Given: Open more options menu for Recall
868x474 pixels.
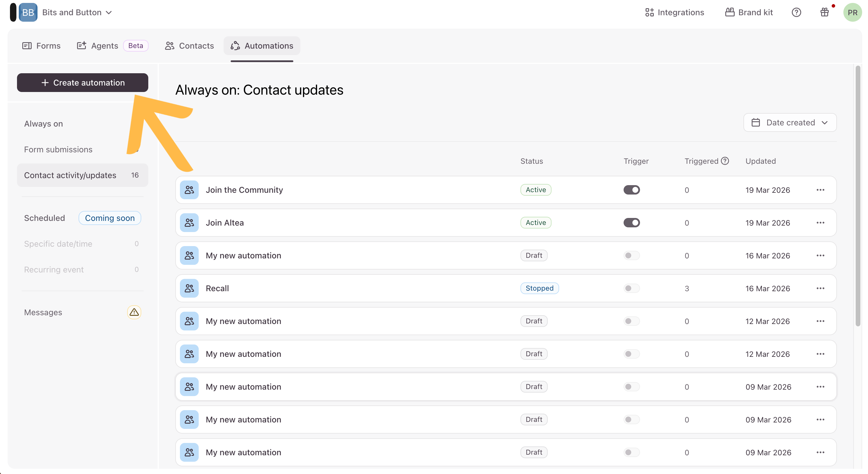Looking at the screenshot, I should tap(820, 288).
